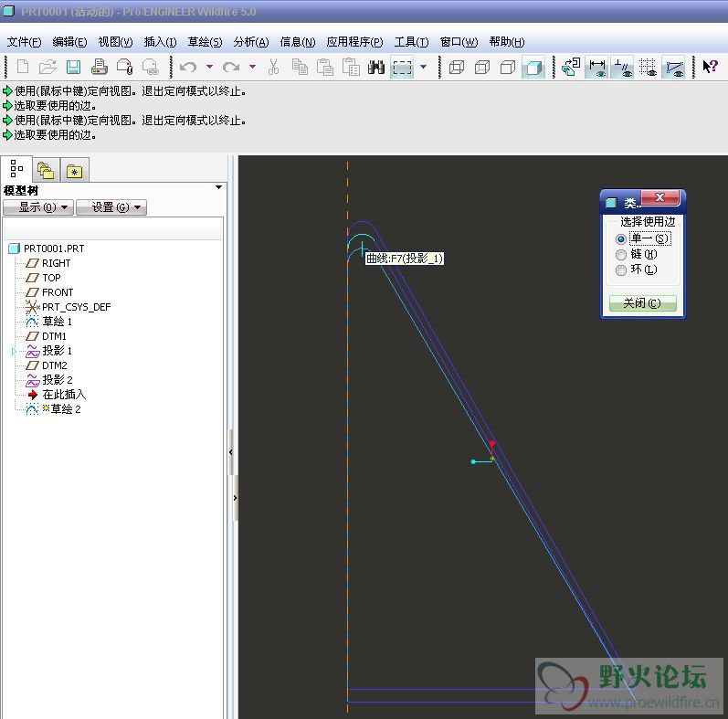
Task: Toggle dimension display on or off
Action: tap(597, 68)
